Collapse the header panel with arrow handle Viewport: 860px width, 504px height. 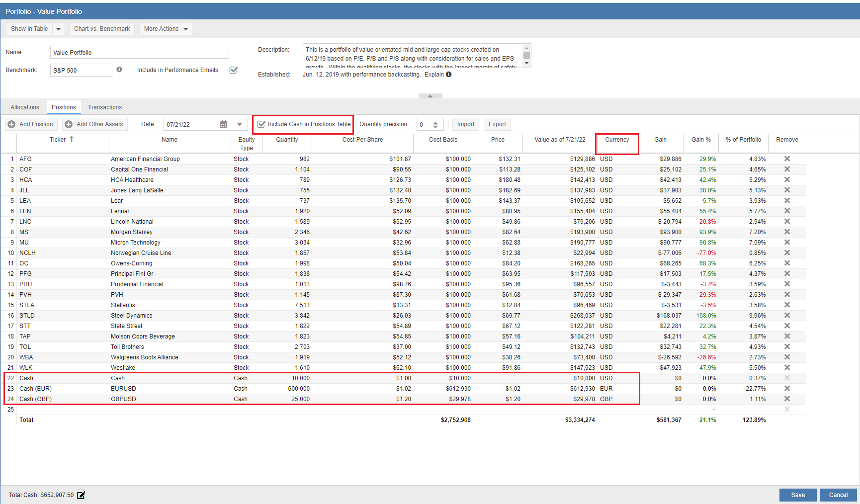(430, 96)
